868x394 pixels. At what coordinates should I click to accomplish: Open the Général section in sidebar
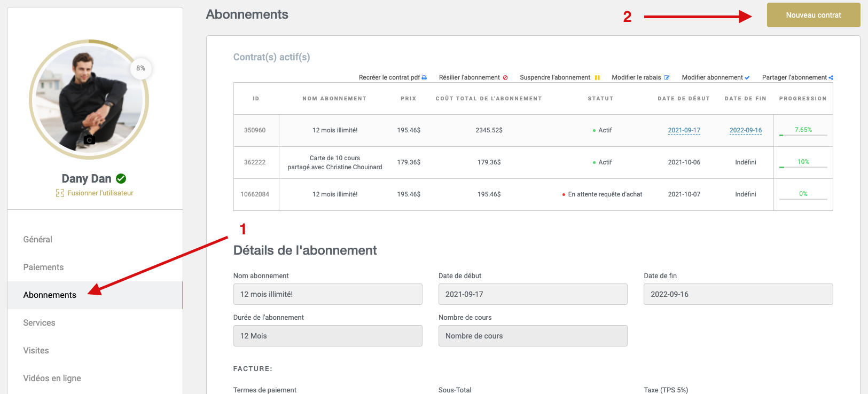pos(38,240)
